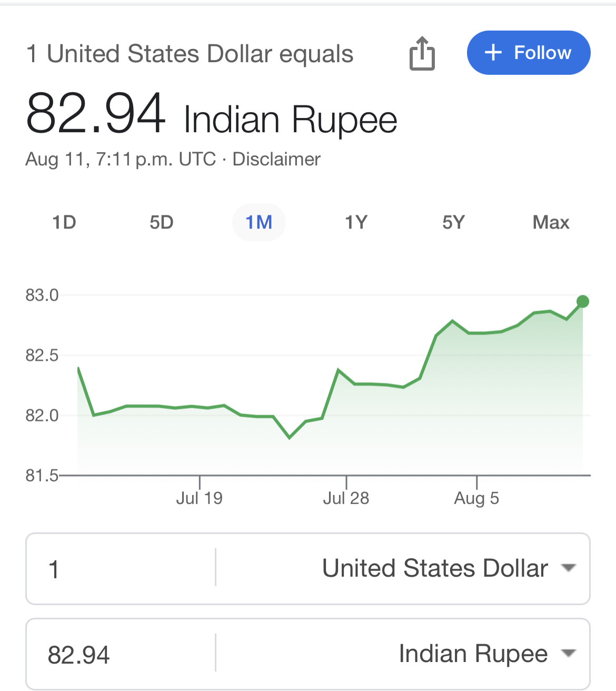
Task: Click the Aug 5 marker on chart axis
Action: 476,498
